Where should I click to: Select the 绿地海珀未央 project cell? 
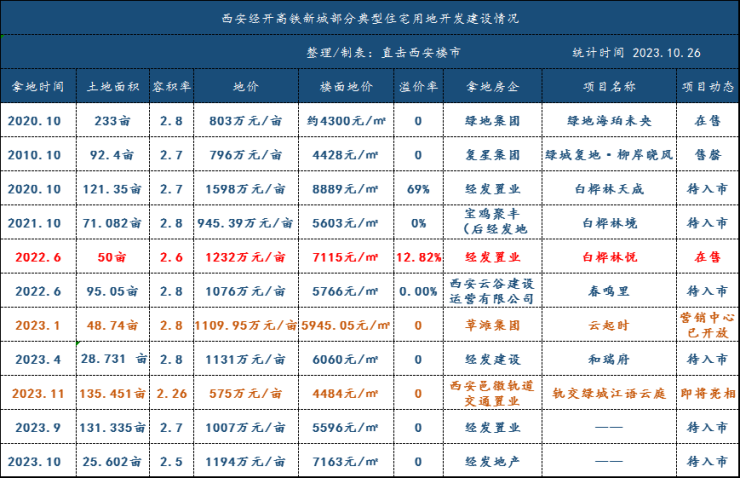(609, 120)
